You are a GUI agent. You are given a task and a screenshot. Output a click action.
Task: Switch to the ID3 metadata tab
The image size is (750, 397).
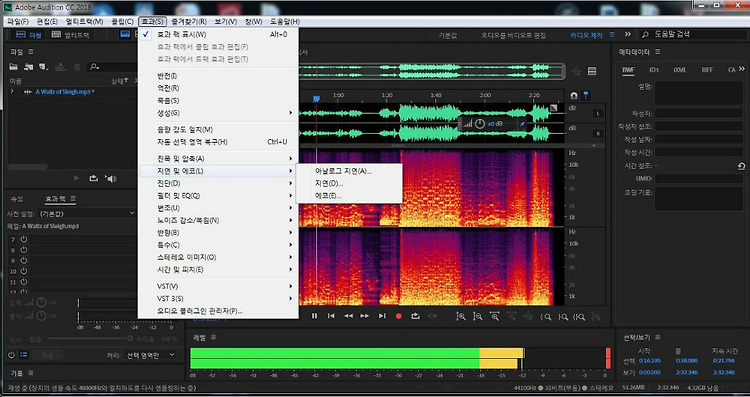(654, 70)
